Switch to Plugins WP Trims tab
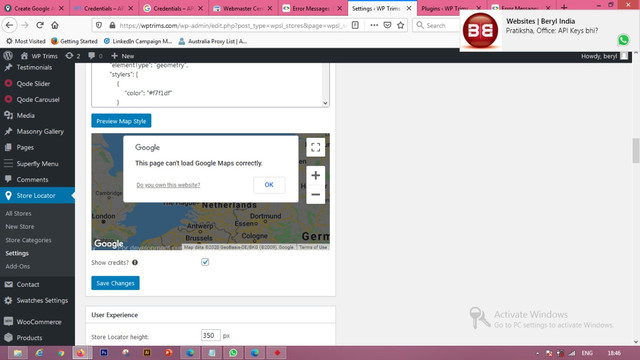The width and height of the screenshot is (640, 360). coord(451,8)
